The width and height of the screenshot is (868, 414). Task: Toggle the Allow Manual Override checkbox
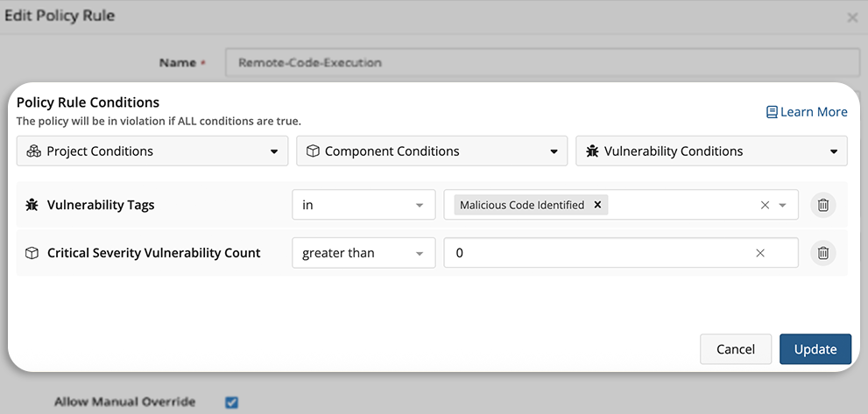tap(232, 402)
